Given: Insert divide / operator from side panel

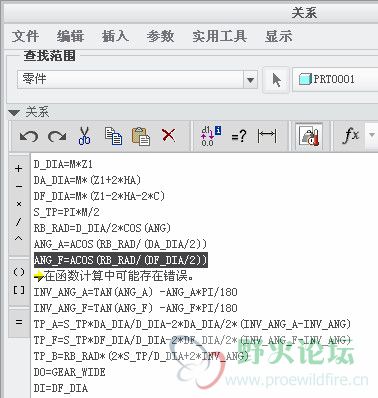Looking at the screenshot, I should tap(19, 221).
